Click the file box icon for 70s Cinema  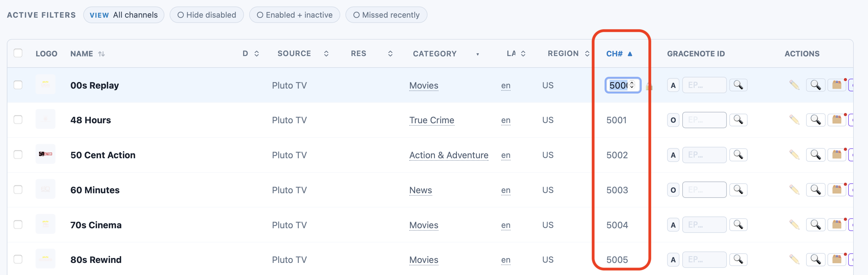click(x=837, y=225)
